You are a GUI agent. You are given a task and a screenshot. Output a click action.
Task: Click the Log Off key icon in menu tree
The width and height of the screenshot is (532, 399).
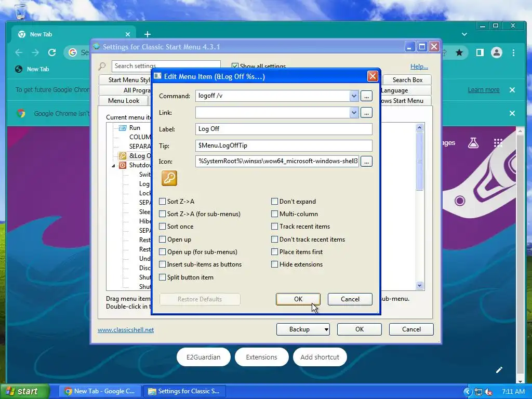coord(122,156)
